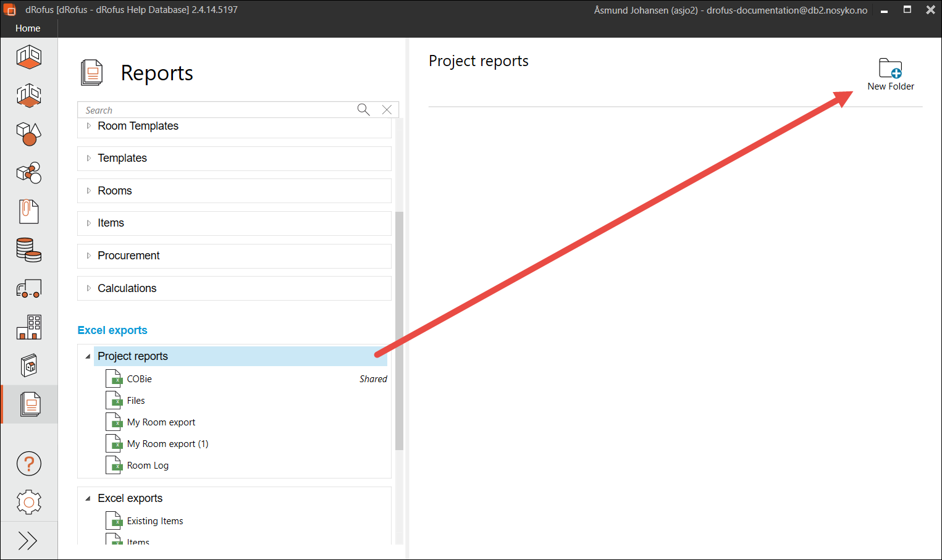Image resolution: width=942 pixels, height=560 pixels.
Task: Click the dRofus app logo
Action: tap(9, 10)
